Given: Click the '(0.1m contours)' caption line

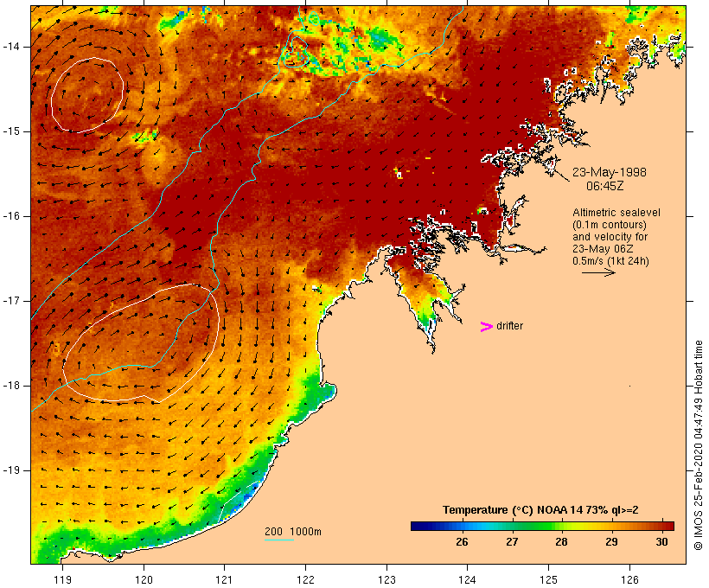Looking at the screenshot, I should click(x=610, y=224).
